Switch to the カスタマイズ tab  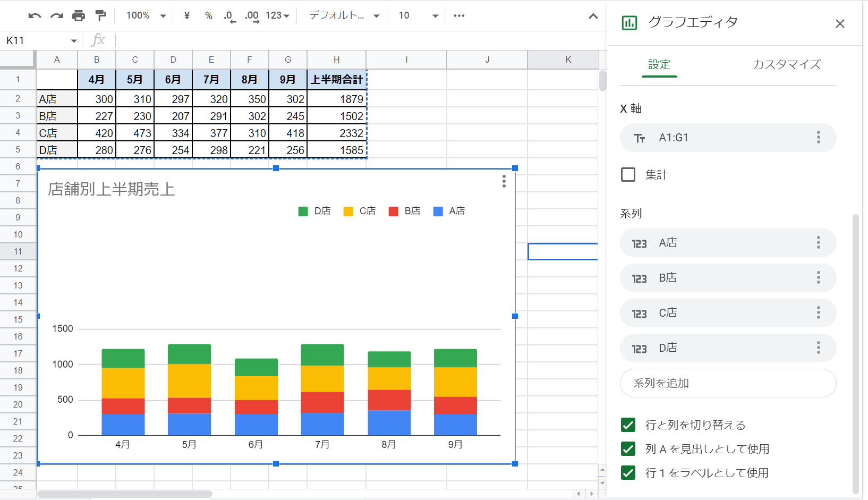tap(786, 65)
